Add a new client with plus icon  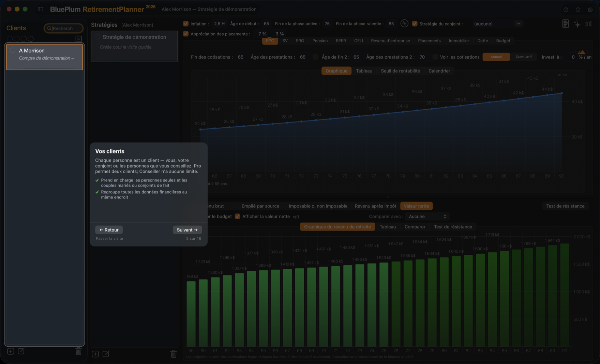[x=11, y=351]
